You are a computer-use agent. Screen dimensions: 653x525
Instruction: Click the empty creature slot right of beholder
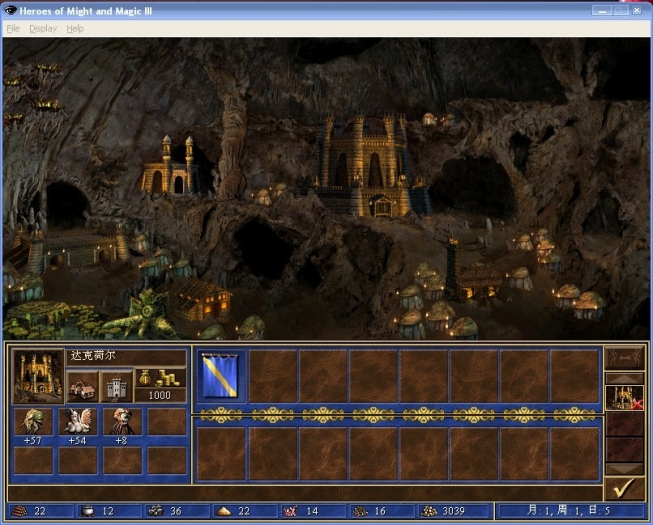tap(167, 422)
